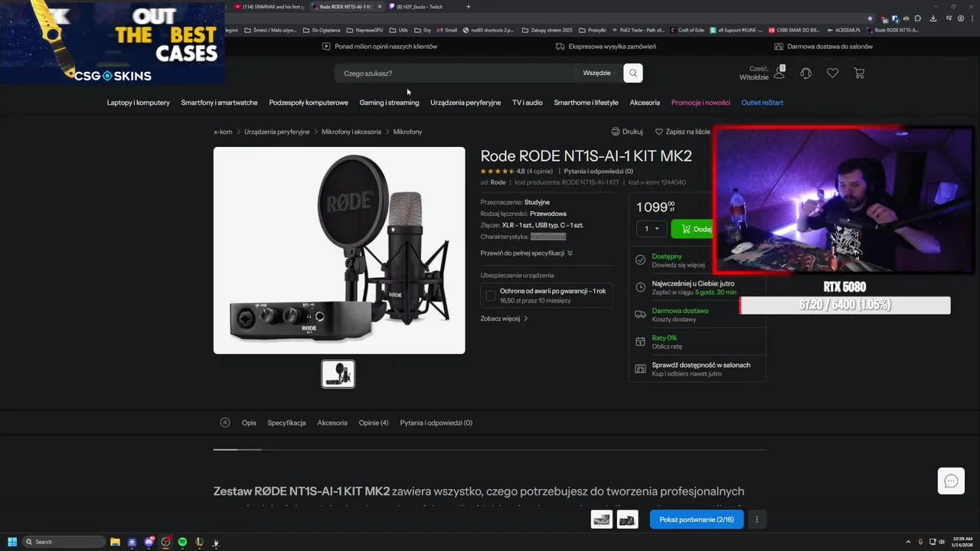Open Spotify from the taskbar
Image resolution: width=980 pixels, height=551 pixels.
tap(182, 542)
